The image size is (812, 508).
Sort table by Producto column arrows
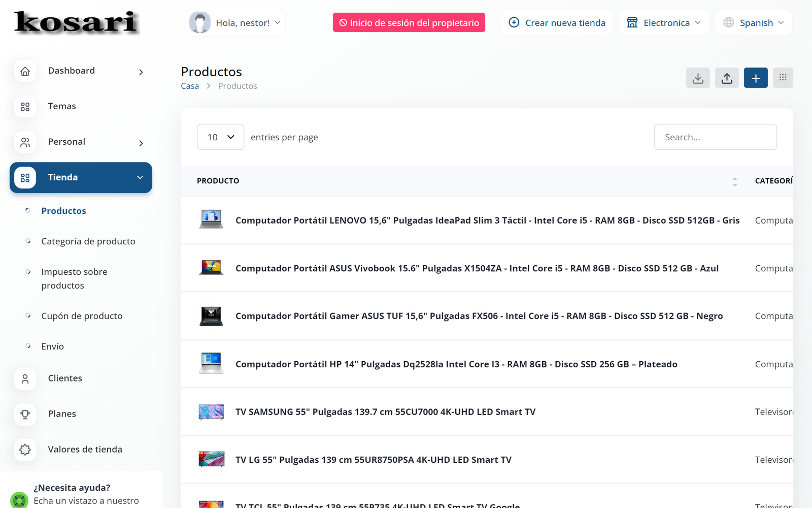(x=734, y=181)
